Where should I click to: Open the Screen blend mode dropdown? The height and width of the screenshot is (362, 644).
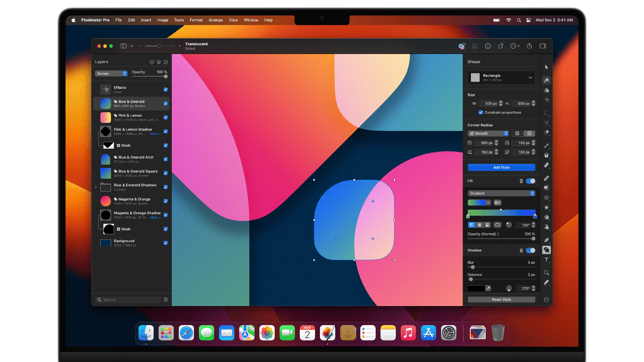(111, 73)
